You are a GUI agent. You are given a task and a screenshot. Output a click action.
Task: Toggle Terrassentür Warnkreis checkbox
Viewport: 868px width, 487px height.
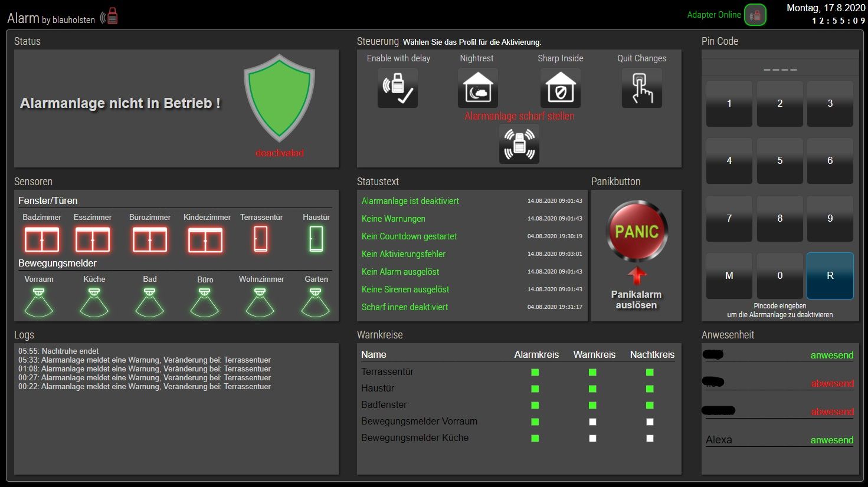pos(592,373)
